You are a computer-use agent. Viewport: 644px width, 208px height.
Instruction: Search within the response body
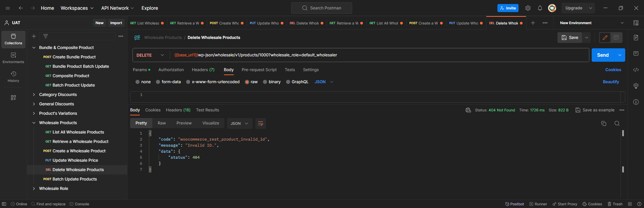click(x=617, y=123)
